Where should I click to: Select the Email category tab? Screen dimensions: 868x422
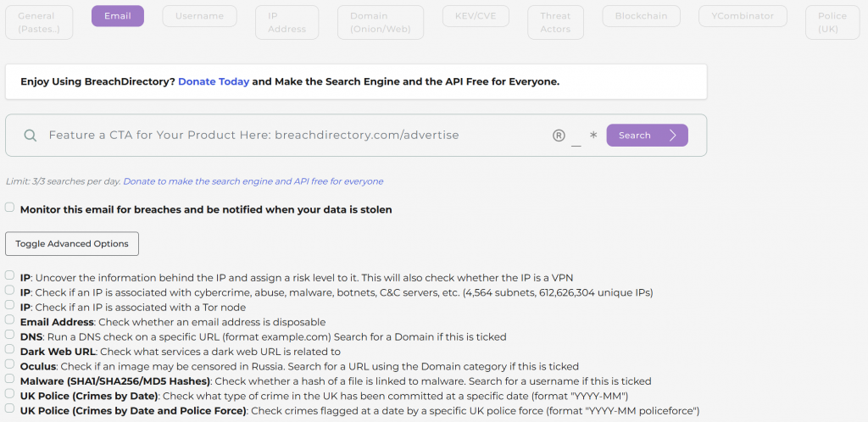click(x=117, y=16)
